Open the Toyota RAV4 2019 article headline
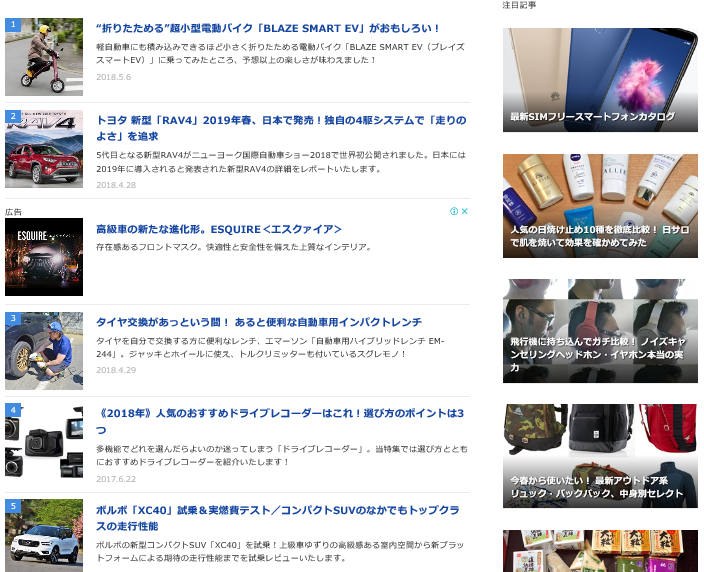This screenshot has width=704, height=572. click(x=281, y=128)
